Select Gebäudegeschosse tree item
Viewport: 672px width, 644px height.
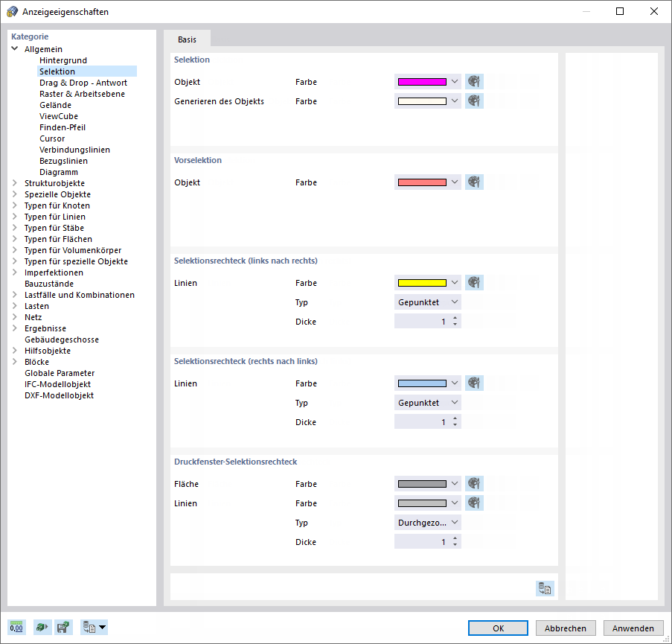coord(61,339)
